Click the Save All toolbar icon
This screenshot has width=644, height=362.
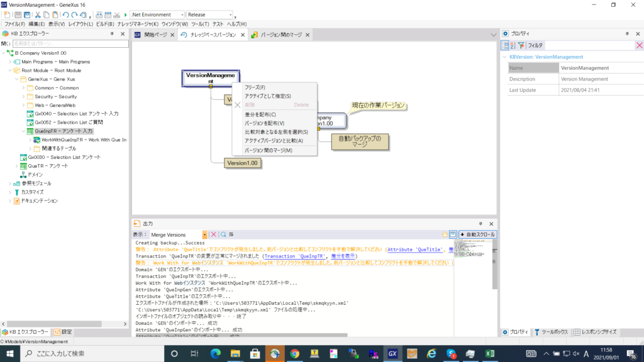tap(27, 15)
